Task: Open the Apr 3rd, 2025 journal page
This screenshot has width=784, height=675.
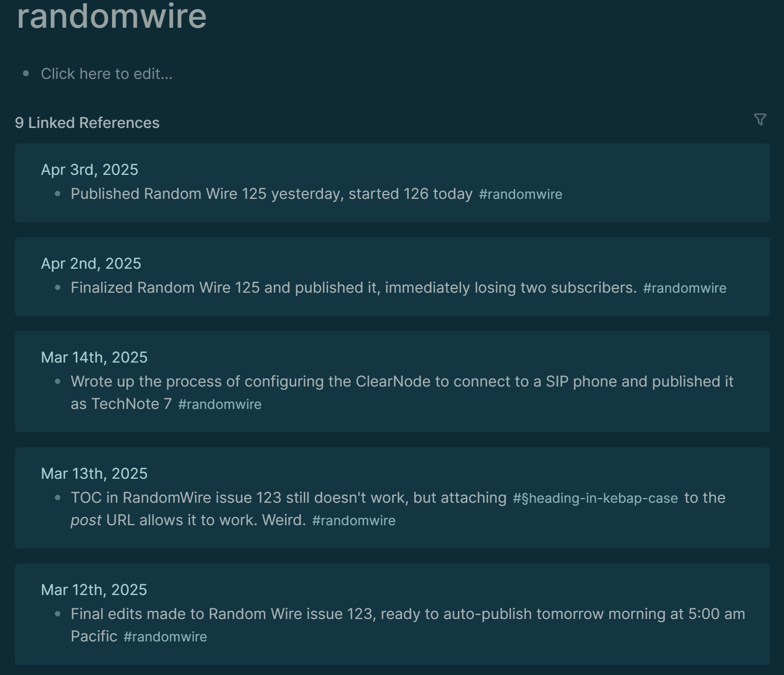Action: 90,169
